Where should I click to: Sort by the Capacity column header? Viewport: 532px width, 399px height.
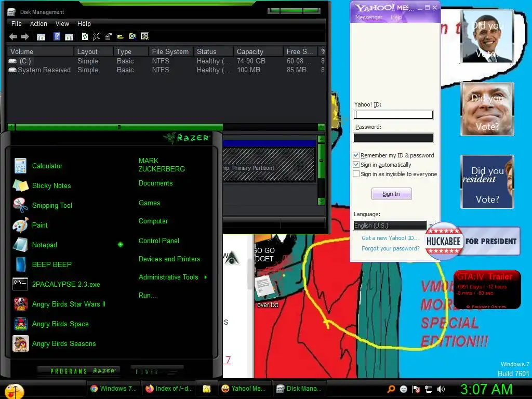[x=258, y=51]
